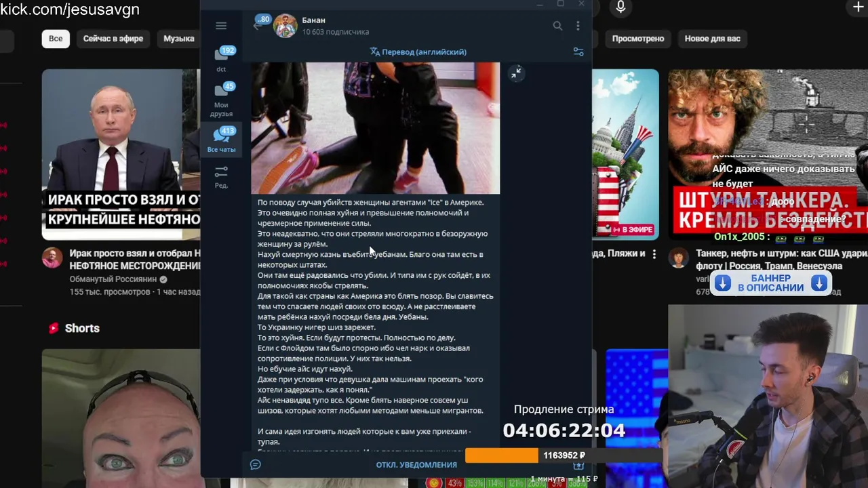Open comments icon below the post
Screen dimensions: 868x488
point(256,464)
